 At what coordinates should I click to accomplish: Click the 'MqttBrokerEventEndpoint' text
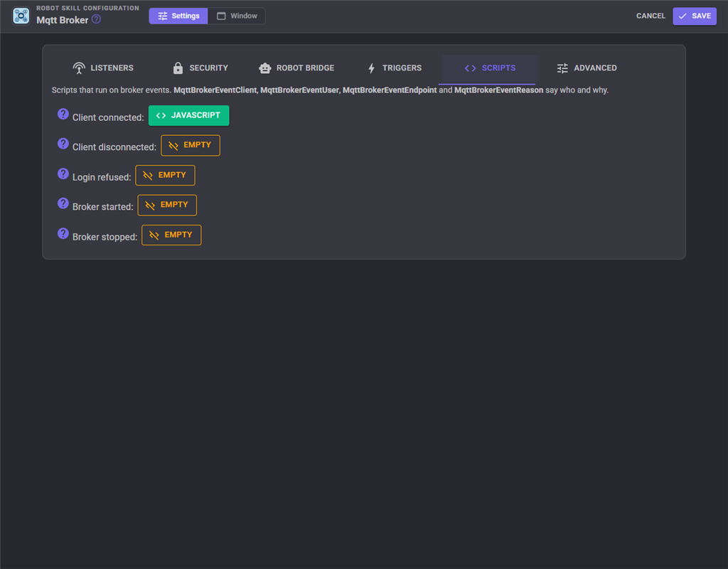click(x=390, y=90)
